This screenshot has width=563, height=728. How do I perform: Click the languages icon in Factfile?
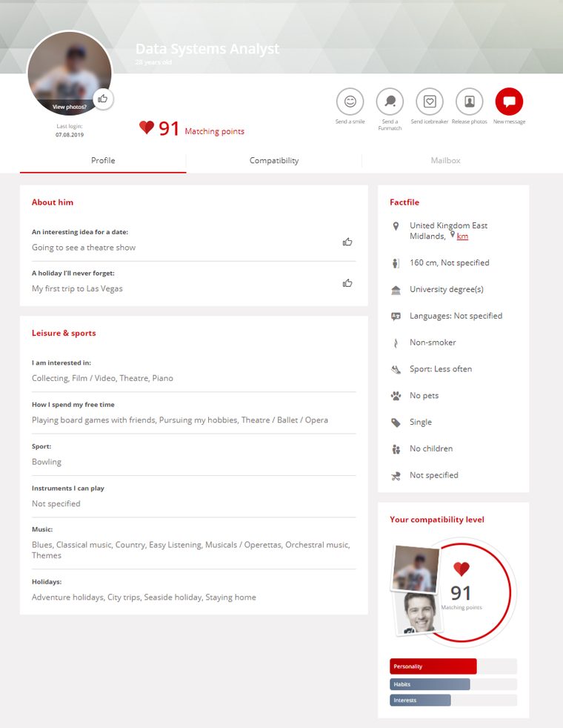coord(396,316)
